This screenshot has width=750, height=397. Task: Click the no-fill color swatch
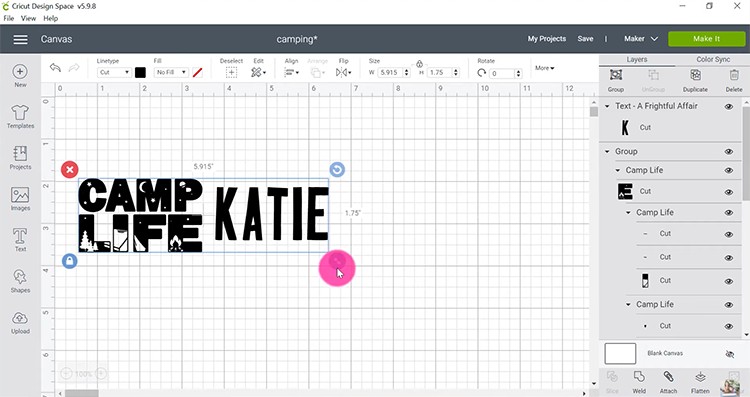pos(198,72)
